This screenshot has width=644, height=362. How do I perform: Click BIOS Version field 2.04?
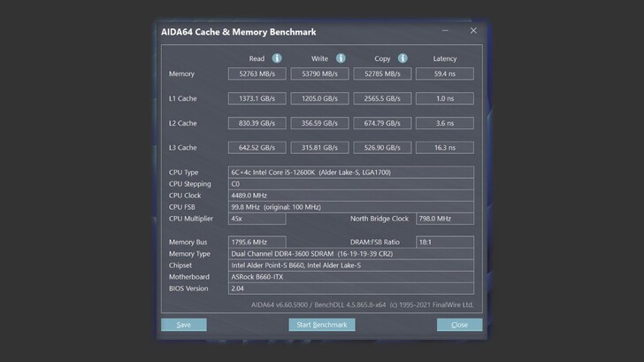[x=351, y=288]
